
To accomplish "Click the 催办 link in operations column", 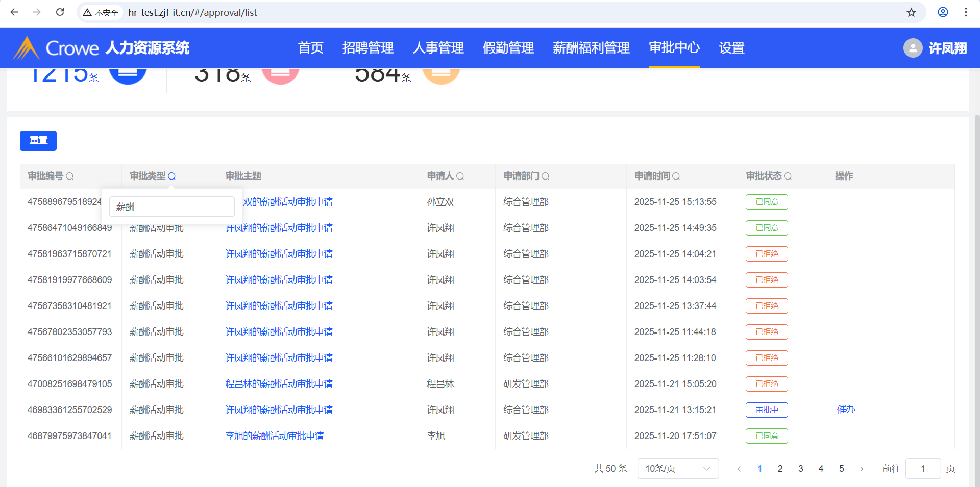I will point(846,409).
